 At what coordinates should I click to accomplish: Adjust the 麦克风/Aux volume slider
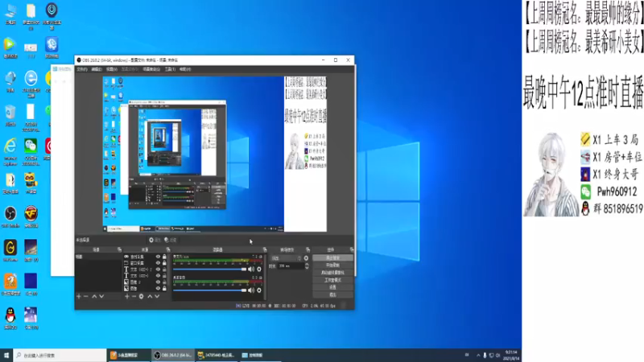[x=209, y=269]
